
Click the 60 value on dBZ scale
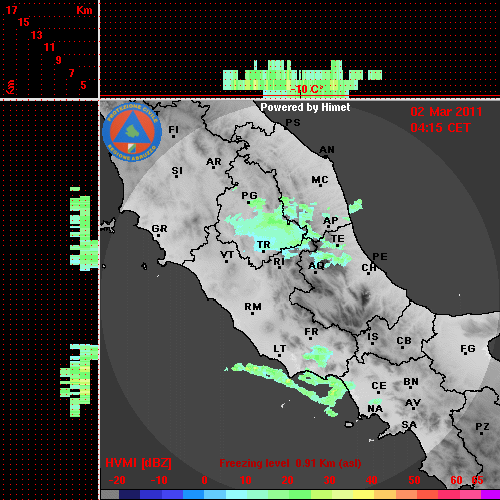pyautogui.click(x=456, y=480)
